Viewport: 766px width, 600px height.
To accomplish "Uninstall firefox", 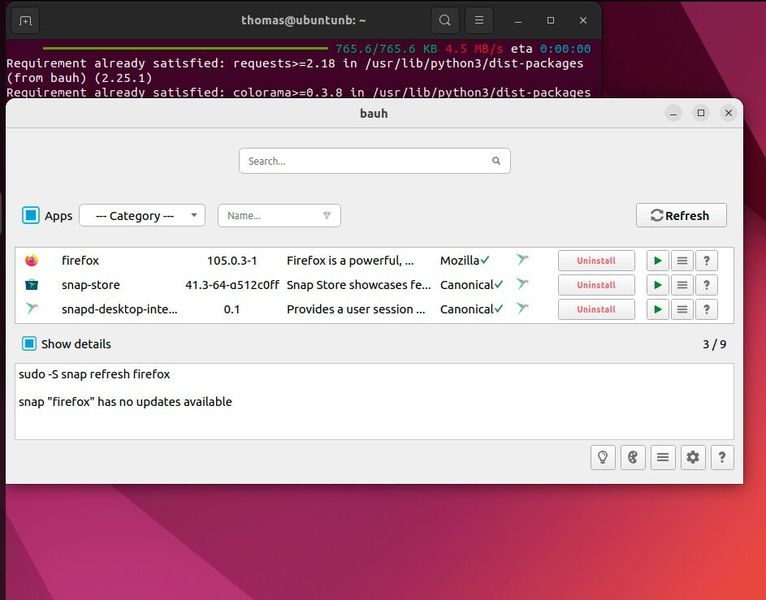I will click(x=596, y=260).
